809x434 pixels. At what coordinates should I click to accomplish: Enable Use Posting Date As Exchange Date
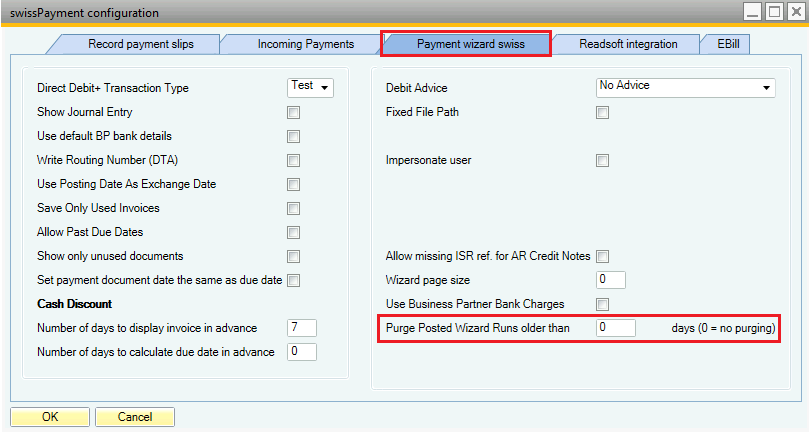[x=294, y=184]
